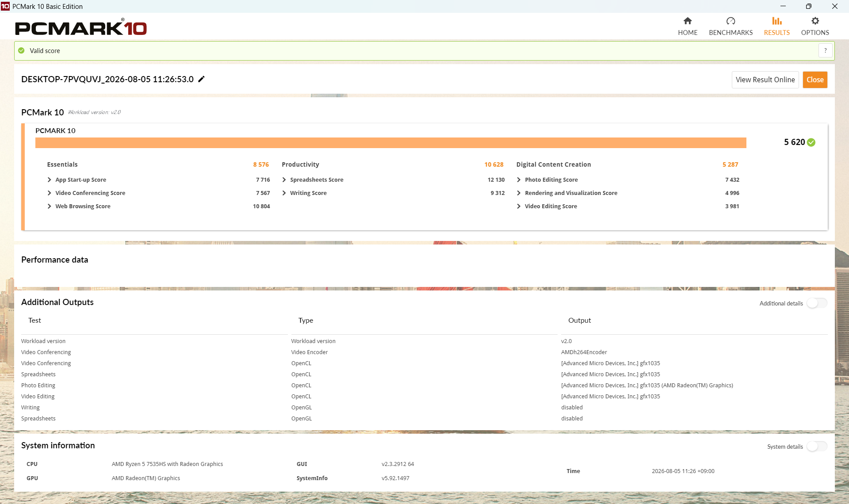Expand the App Start-up Score row
The width and height of the screenshot is (849, 504).
click(x=49, y=180)
